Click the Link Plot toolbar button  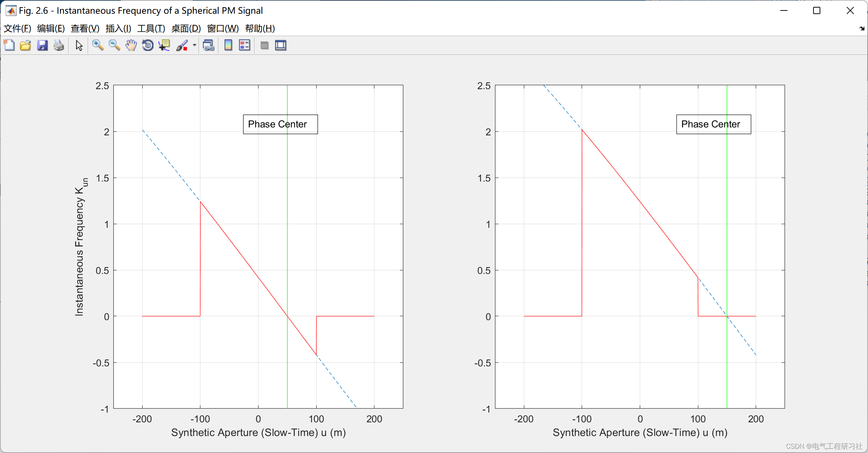tap(209, 45)
